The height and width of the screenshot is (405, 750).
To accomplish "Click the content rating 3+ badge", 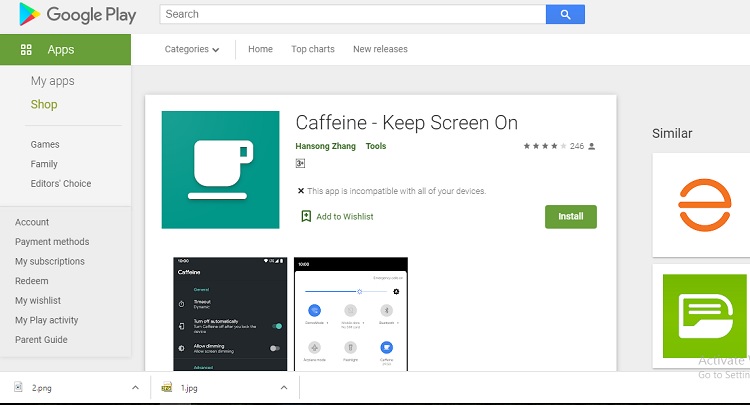I will click(x=300, y=164).
